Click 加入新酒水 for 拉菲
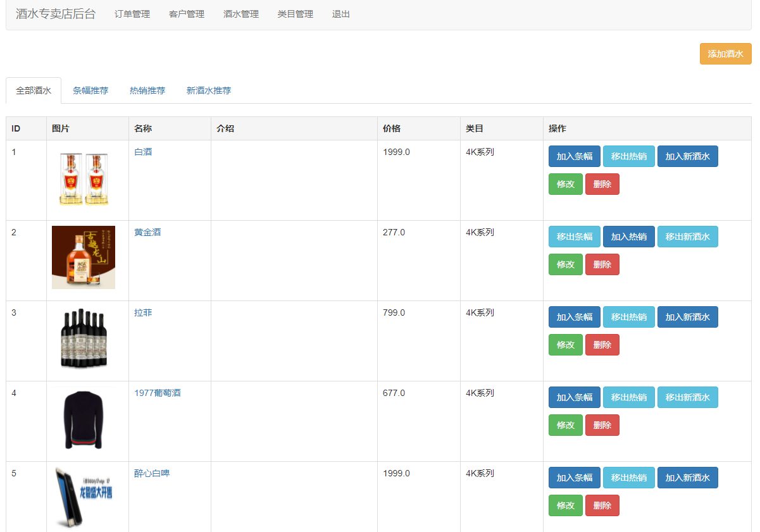The image size is (760, 532). (687, 317)
